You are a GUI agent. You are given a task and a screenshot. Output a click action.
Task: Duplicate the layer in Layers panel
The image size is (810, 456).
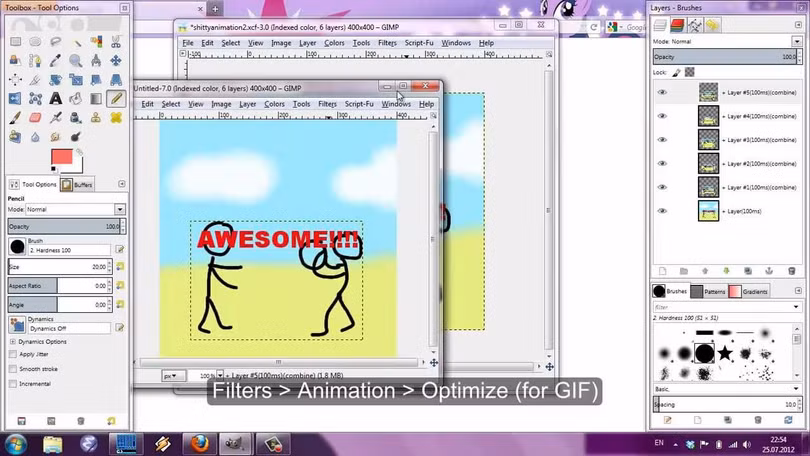747,271
